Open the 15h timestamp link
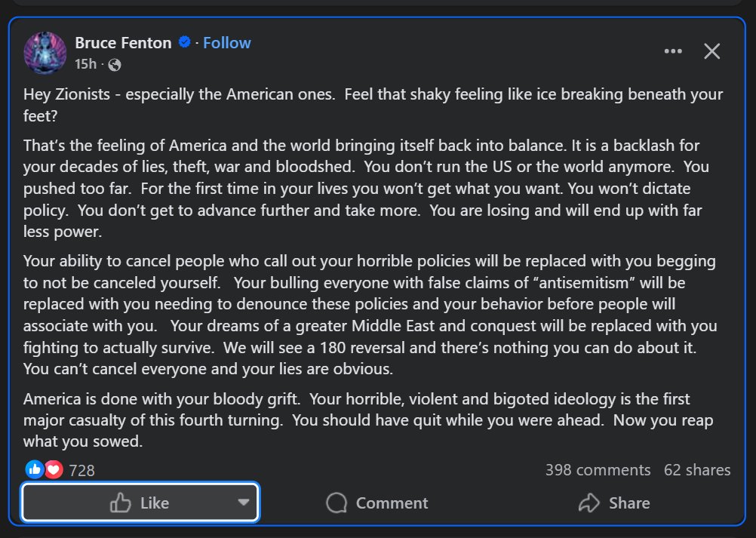The height and width of the screenshot is (538, 756). [85, 65]
